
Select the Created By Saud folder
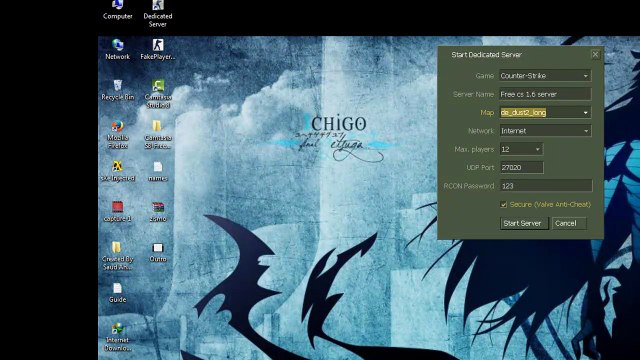118,256
